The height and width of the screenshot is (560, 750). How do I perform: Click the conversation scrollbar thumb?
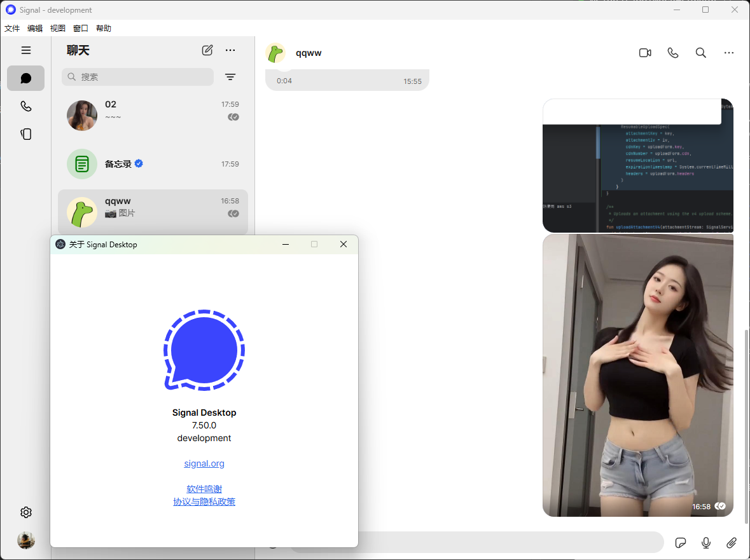pos(746,425)
